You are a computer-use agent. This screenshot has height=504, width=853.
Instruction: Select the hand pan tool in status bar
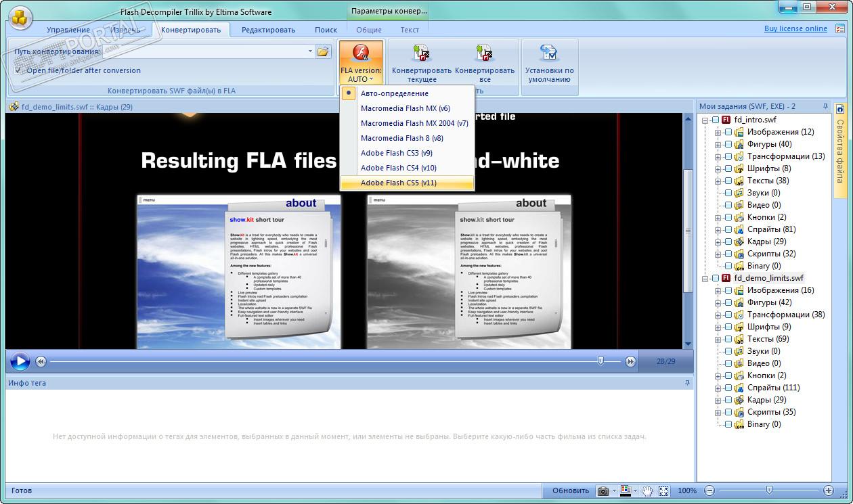pyautogui.click(x=648, y=490)
